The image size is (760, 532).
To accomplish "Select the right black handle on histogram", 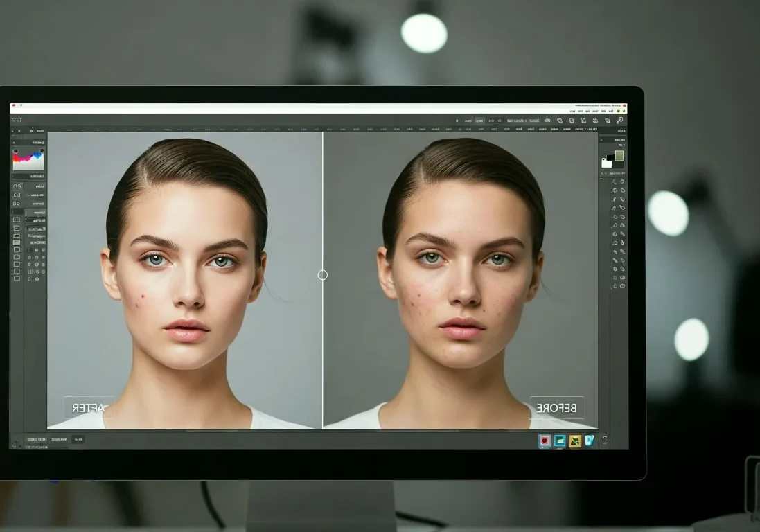I will point(42,150).
